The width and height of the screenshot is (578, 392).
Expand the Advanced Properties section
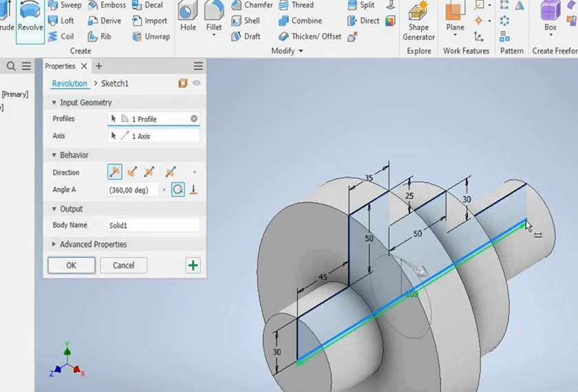(x=54, y=244)
